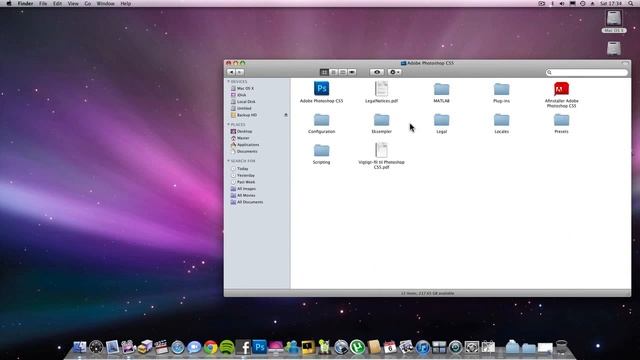Collapse the PLACES sidebar section
The image size is (640, 360).
pyautogui.click(x=228, y=124)
